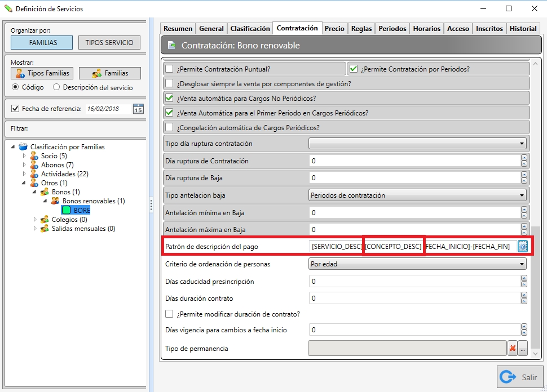547x392 pixels.
Task: Expand Abonos (7) tree node
Action: [x=24, y=165]
